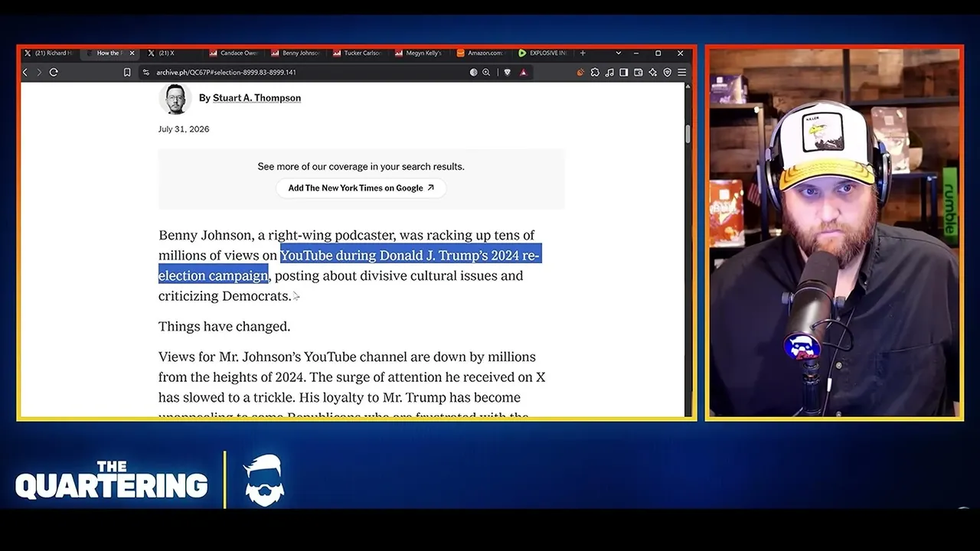This screenshot has width=980, height=551.
Task: Open the Brave VPN shield icon
Action: pyautogui.click(x=667, y=72)
